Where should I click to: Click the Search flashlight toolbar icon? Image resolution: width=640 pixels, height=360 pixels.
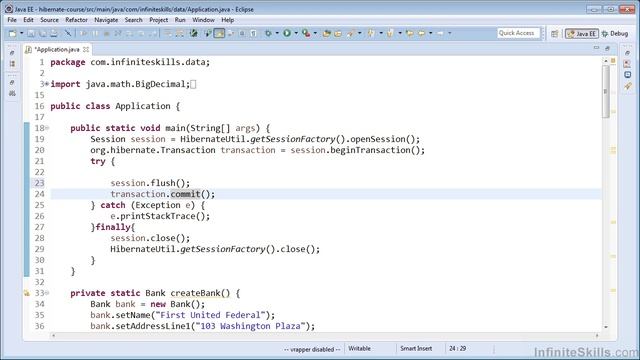[350, 33]
